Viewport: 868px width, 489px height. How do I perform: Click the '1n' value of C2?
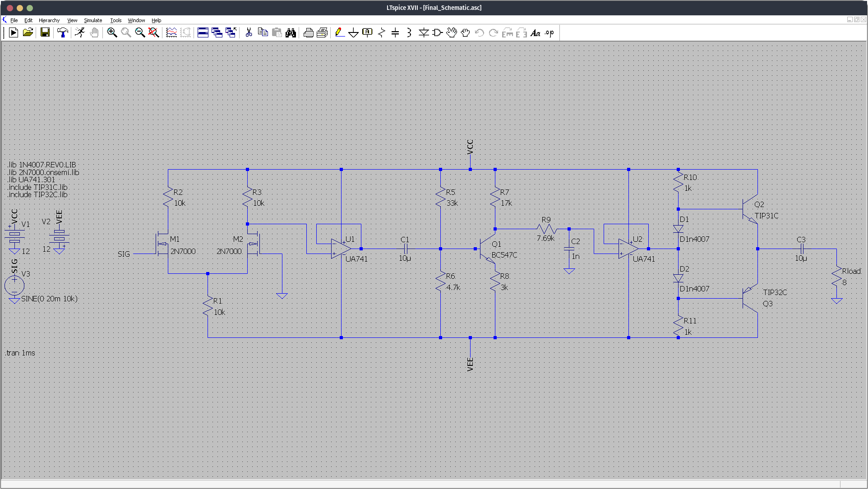[576, 256]
